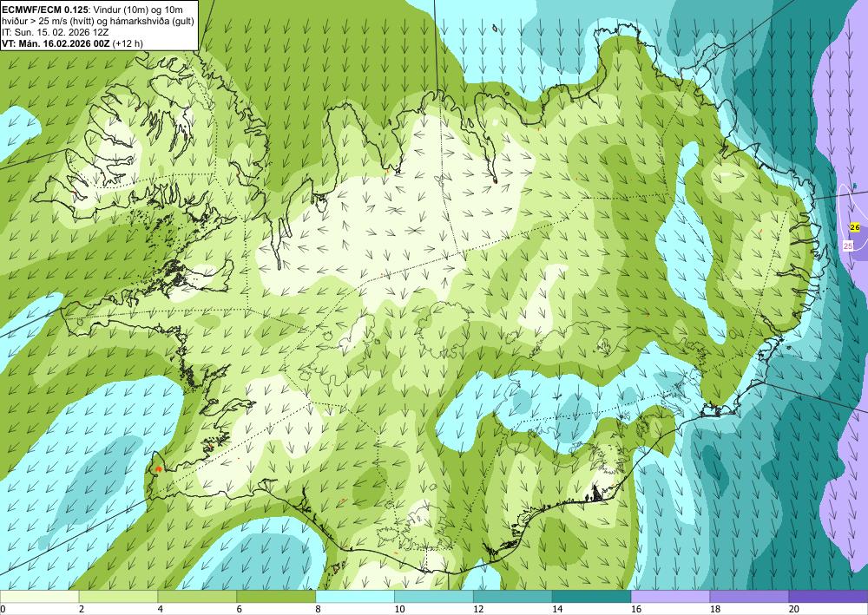The height and width of the screenshot is (615, 868).
Task: Click the legend scale number 12
Action: point(478,610)
